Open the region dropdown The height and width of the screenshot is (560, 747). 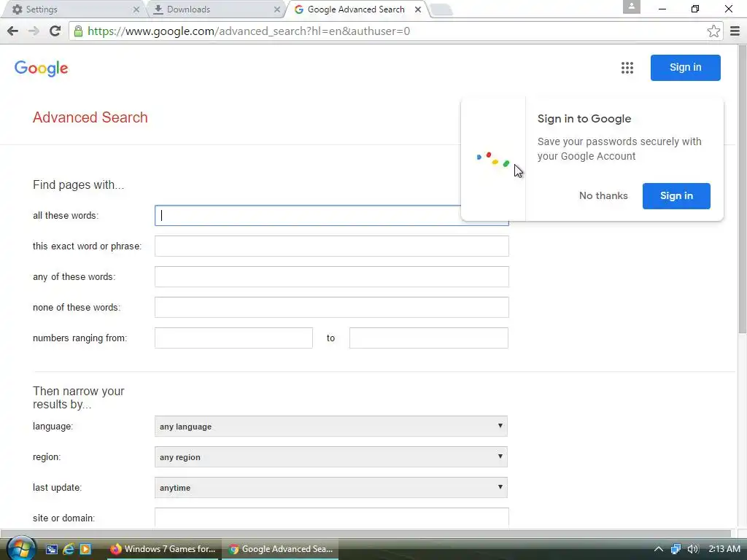[x=331, y=456]
